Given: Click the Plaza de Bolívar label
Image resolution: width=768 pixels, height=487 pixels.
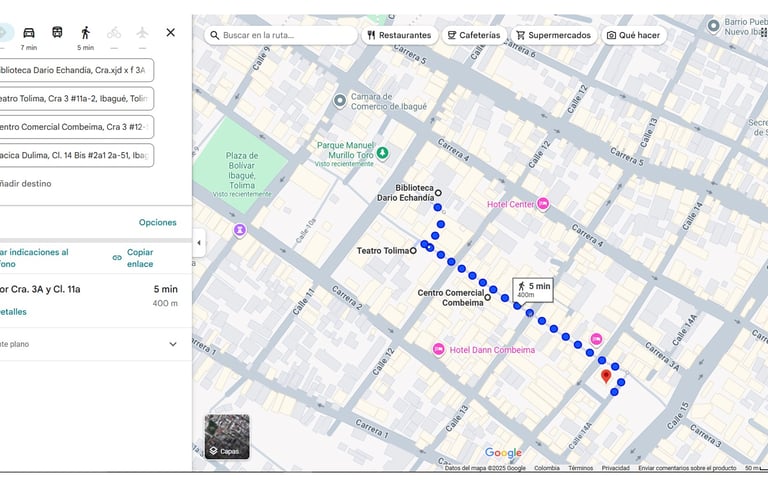Looking at the screenshot, I should (242, 170).
